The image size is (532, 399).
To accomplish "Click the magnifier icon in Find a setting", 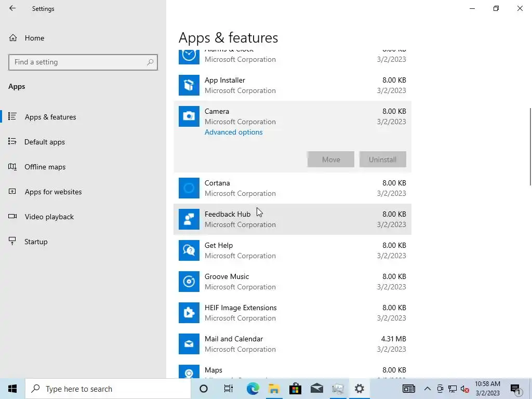I will (x=150, y=62).
